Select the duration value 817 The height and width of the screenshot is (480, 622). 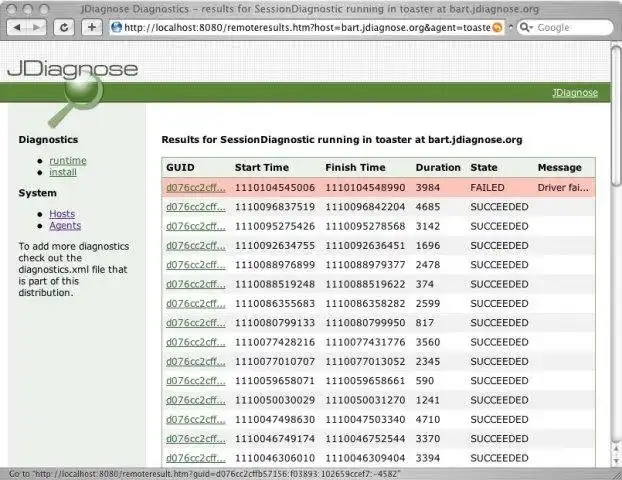pos(425,323)
